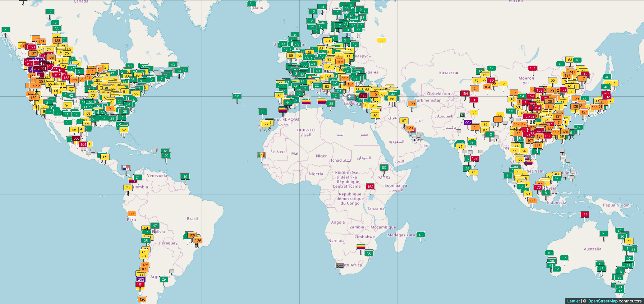Select the green 48 marker in Madagascar
Screen dimensions: 644x304
click(421, 235)
